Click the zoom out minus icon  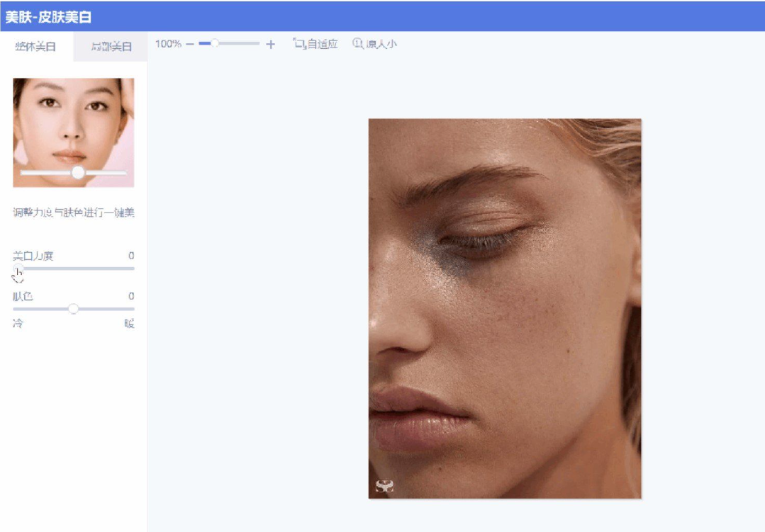click(x=190, y=44)
